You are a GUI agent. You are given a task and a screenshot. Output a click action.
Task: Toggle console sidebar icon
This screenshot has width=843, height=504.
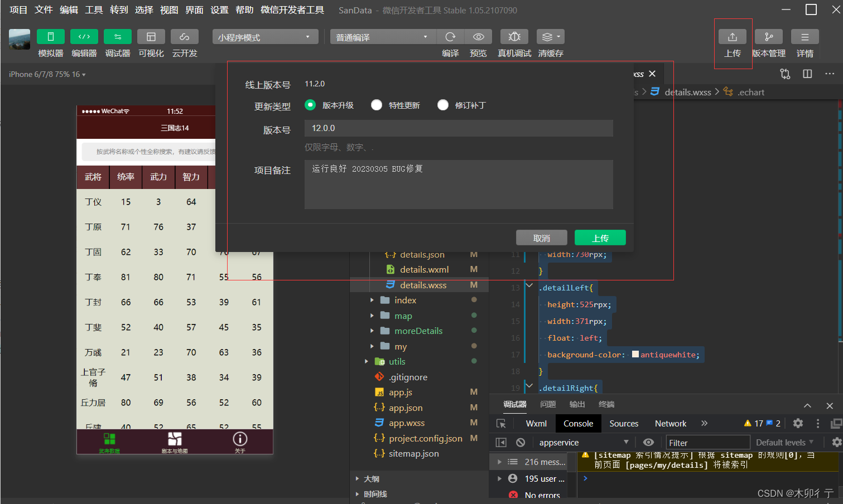tap(501, 443)
